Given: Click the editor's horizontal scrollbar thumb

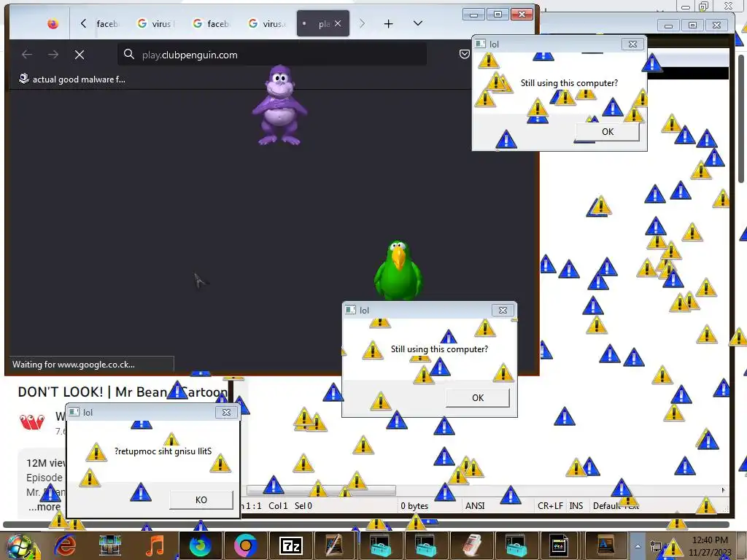Looking at the screenshot, I should click(321, 490).
